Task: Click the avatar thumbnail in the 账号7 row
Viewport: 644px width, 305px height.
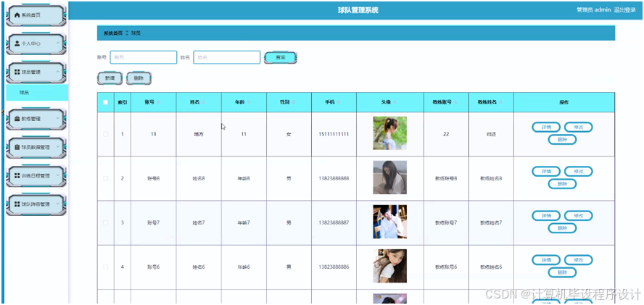Action: pos(389,222)
